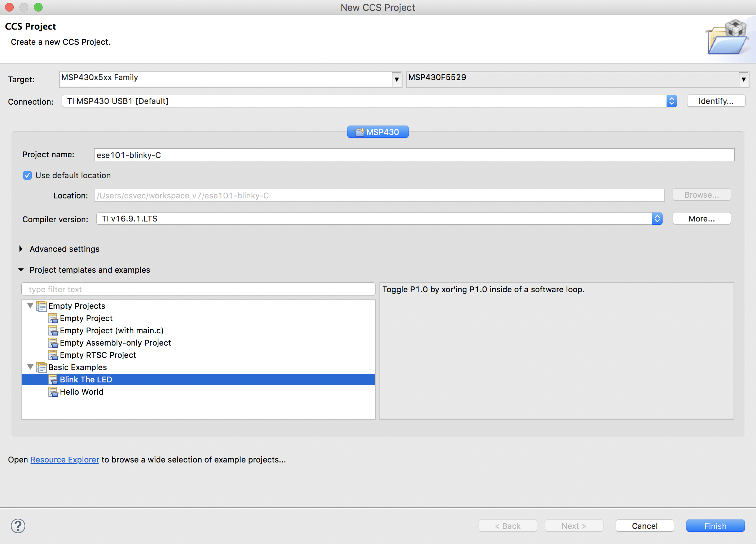Open the MSP430F5529 device dropdown arrow
This screenshot has height=544, width=756.
(x=744, y=79)
